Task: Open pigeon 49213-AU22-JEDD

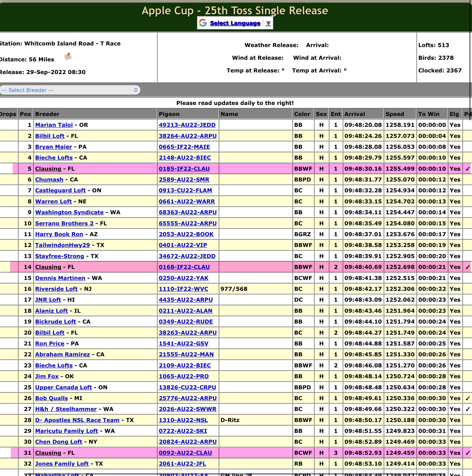Action: point(187,125)
